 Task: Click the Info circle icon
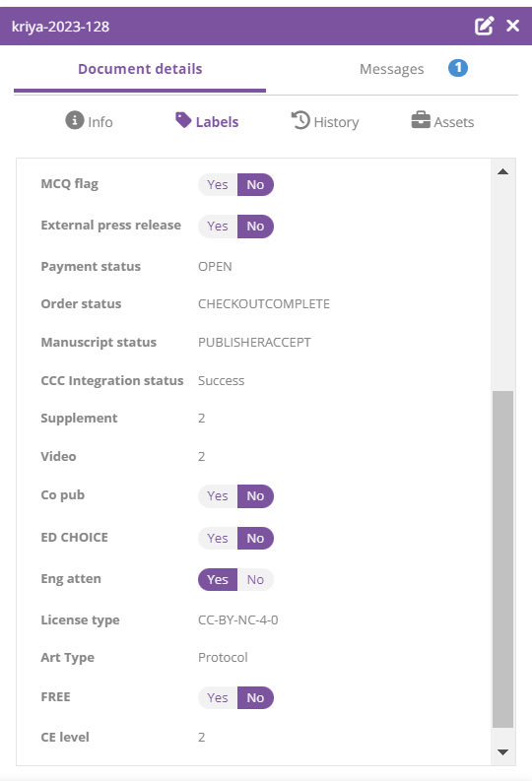click(x=75, y=120)
